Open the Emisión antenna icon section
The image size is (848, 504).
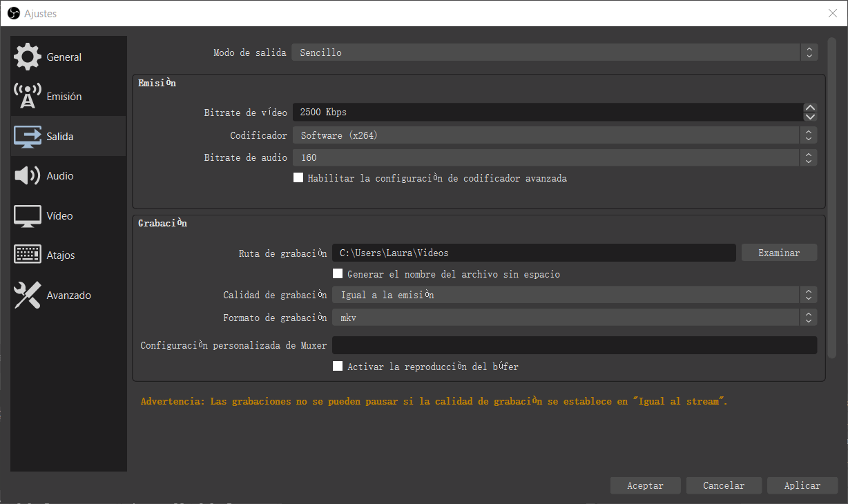[28, 97]
